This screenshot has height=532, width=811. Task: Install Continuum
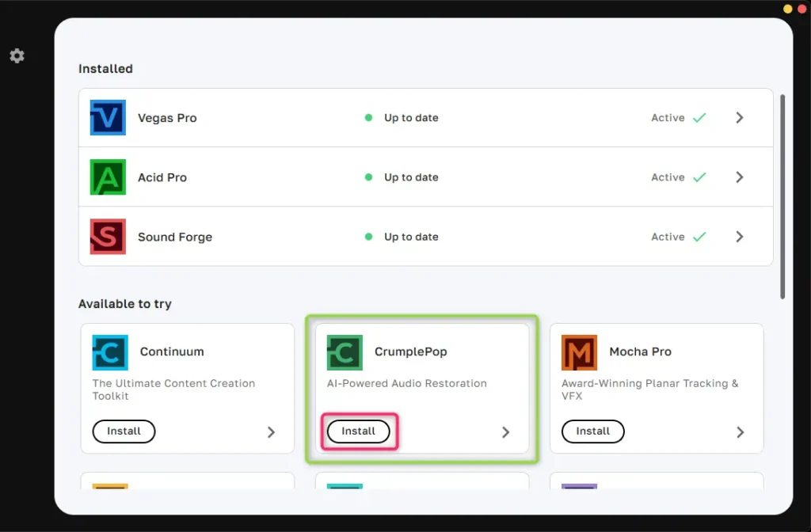(x=124, y=431)
